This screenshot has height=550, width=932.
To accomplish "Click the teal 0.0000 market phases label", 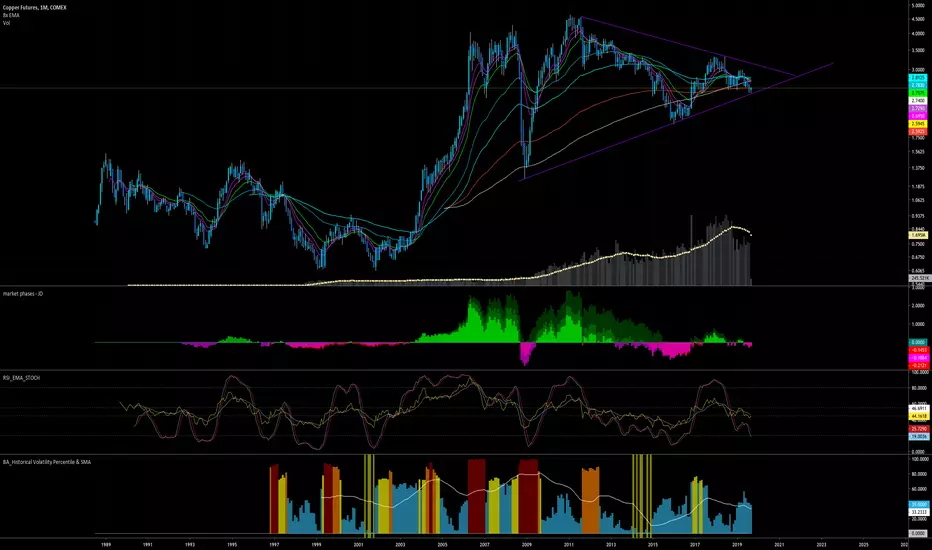I will click(x=919, y=342).
